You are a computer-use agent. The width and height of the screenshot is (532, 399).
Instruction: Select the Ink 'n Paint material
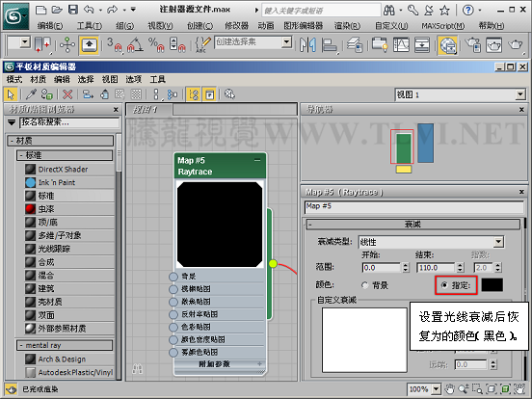click(69, 182)
